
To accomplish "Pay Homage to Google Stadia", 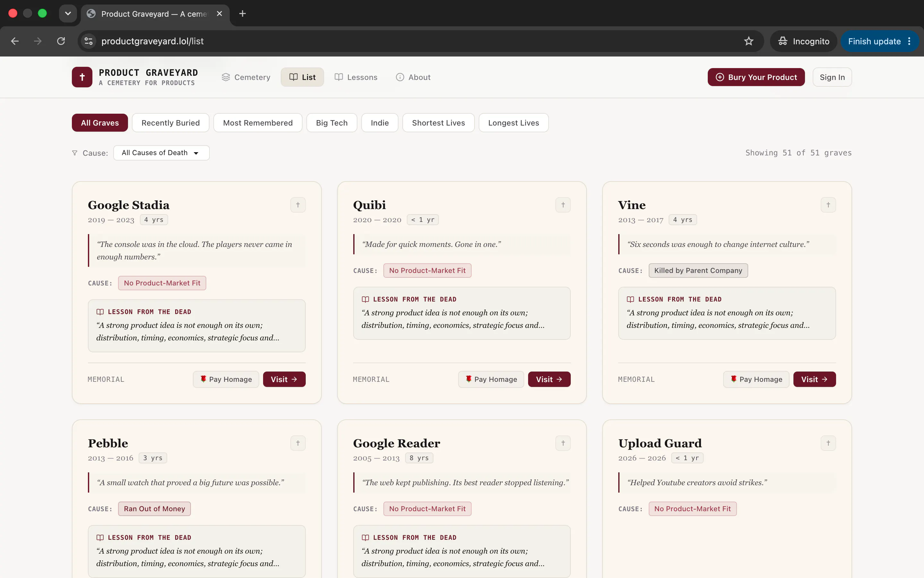I will point(226,379).
